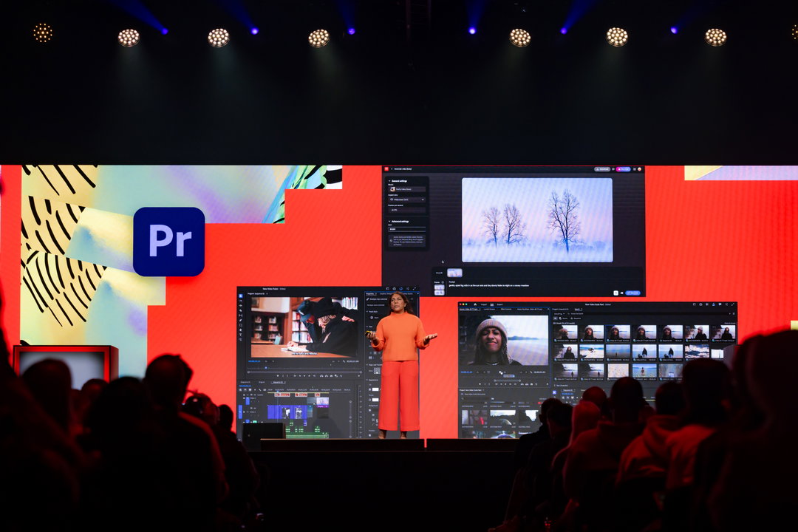Viewport: 798px width, 532px height.
Task: Open the Import tab in the beach-footage Premiere window
Action: (x=483, y=304)
